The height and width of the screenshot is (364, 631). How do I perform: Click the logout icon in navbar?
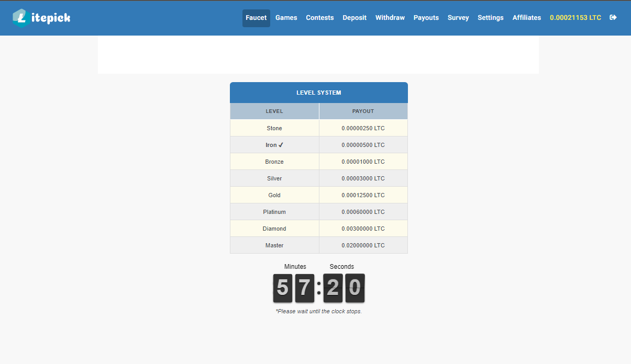pyautogui.click(x=613, y=17)
